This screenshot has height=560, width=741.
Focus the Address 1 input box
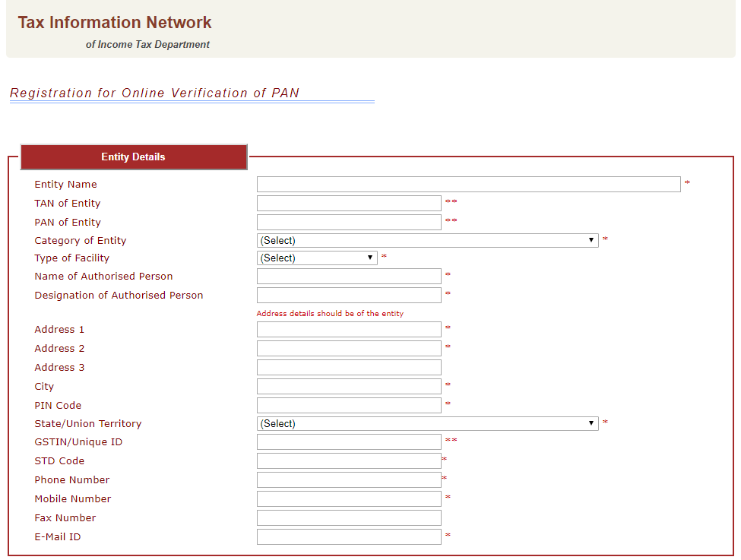349,329
